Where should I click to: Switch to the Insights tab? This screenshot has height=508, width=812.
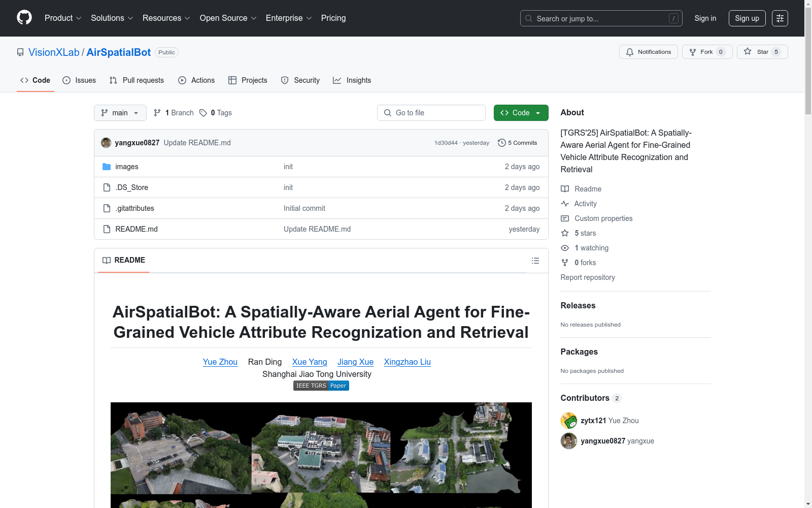pos(352,80)
